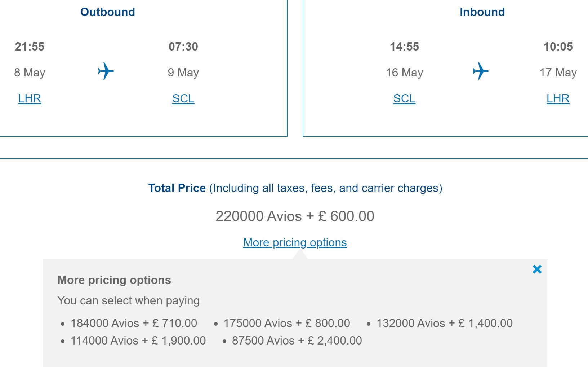The height and width of the screenshot is (373, 588).
Task: Click the 21:55 outbound departure time
Action: pos(30,47)
